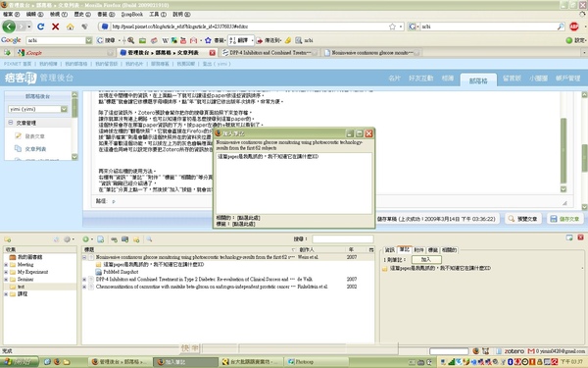This screenshot has width=588, height=368.
Task: Click the Adblock Plus red icon
Action: (x=573, y=26)
